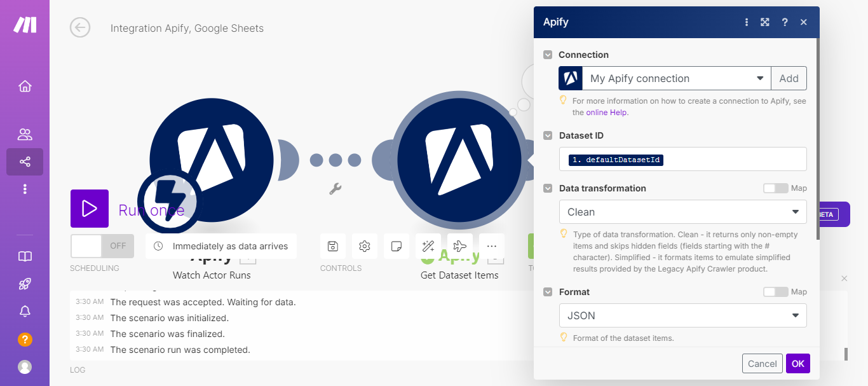Collapse the Format section checkbox
The width and height of the screenshot is (868, 386).
coord(548,292)
